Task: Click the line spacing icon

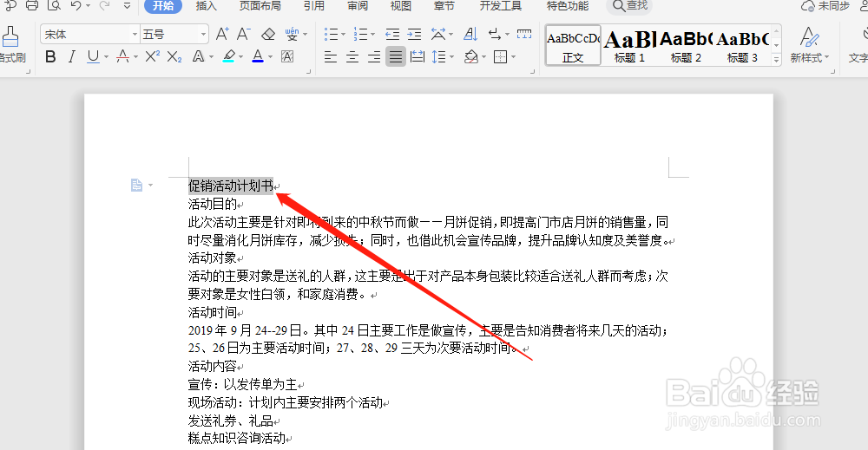Action: point(438,56)
